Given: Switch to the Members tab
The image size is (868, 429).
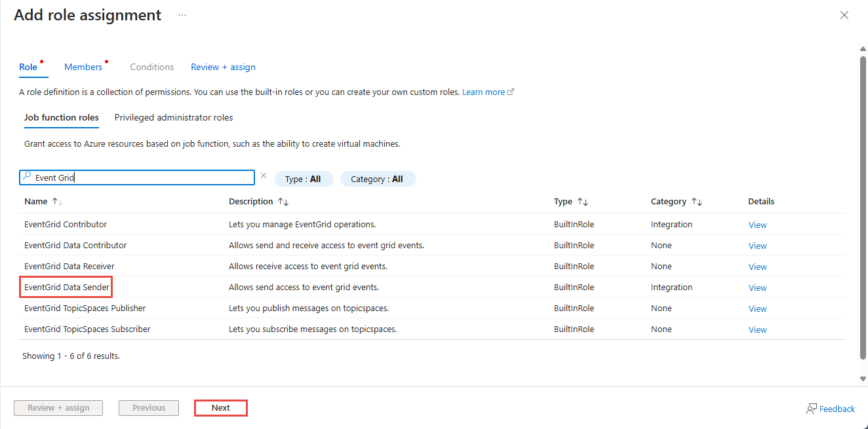Looking at the screenshot, I should pos(83,67).
